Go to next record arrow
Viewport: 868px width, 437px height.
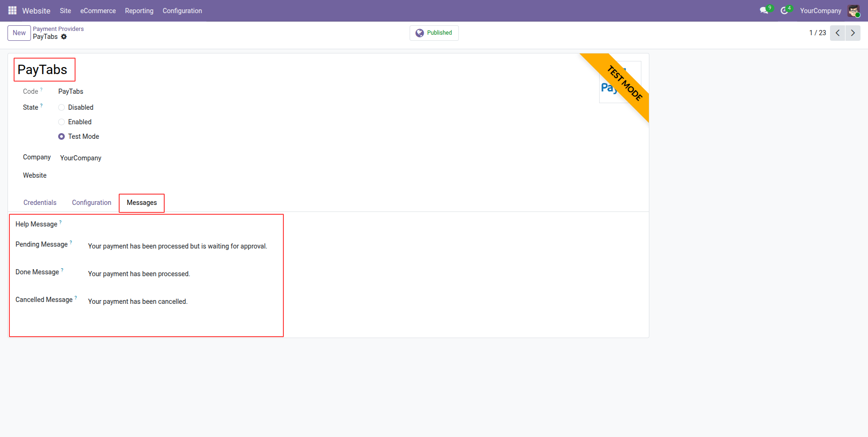click(853, 33)
